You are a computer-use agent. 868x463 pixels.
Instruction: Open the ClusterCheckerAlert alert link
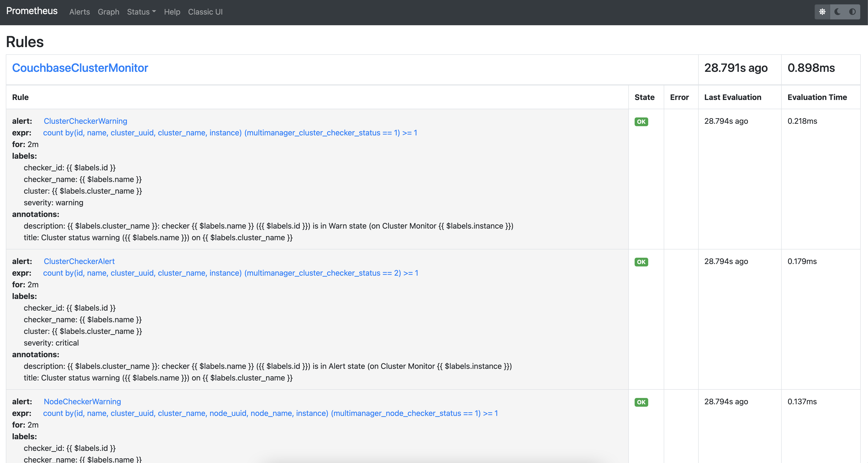point(79,261)
